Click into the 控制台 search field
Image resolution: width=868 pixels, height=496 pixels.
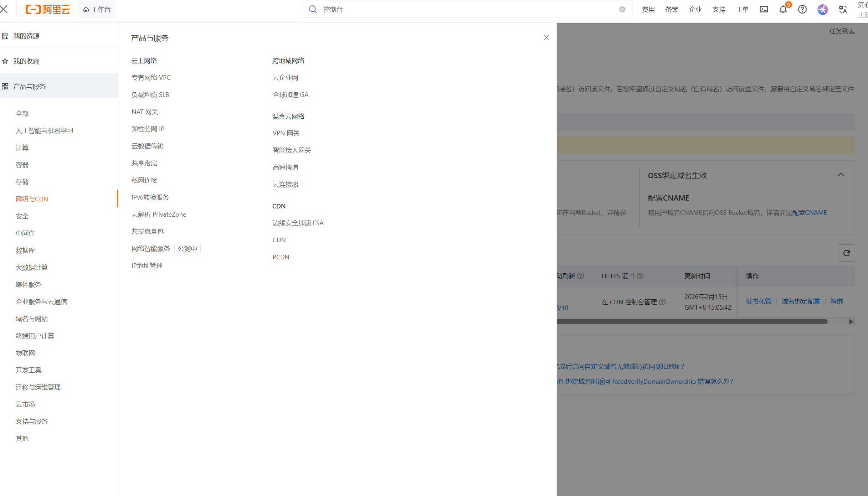[x=463, y=10]
